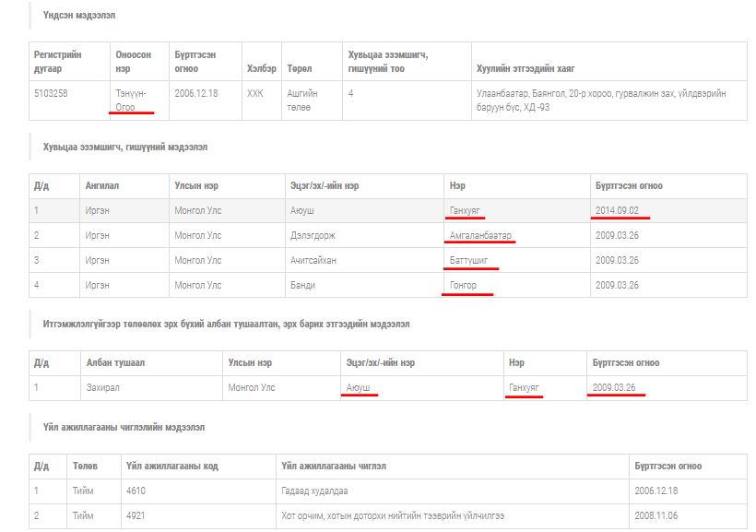Select activity code 4610
This screenshot has height=532, width=756.
click(x=137, y=491)
